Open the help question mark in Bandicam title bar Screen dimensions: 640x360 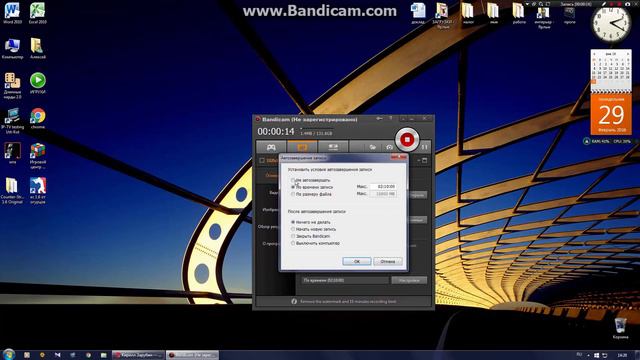coord(391,119)
